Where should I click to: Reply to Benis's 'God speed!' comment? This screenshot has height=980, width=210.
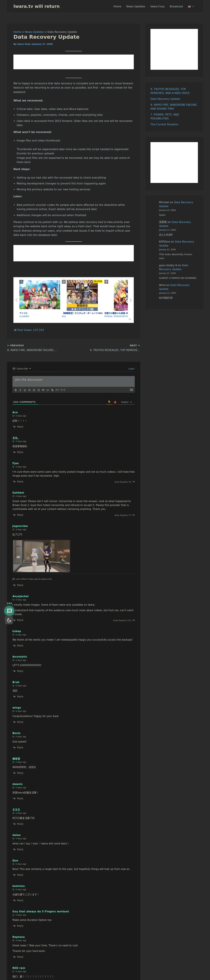pos(18,748)
